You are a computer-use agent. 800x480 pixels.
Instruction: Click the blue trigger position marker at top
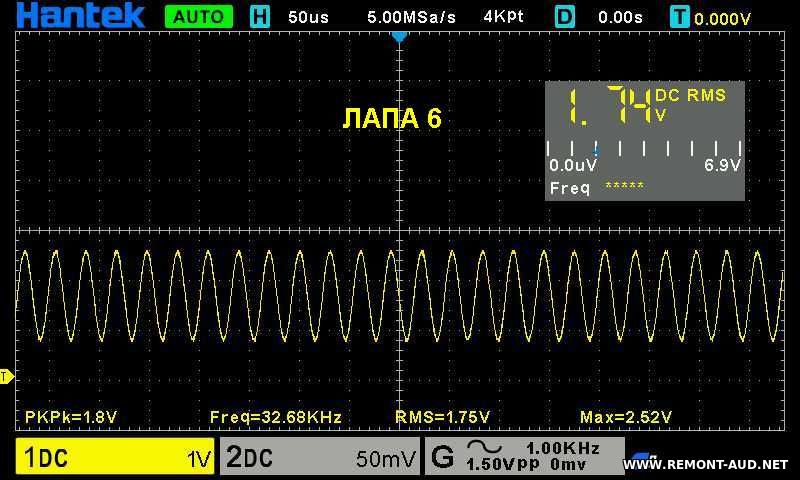pos(399,37)
